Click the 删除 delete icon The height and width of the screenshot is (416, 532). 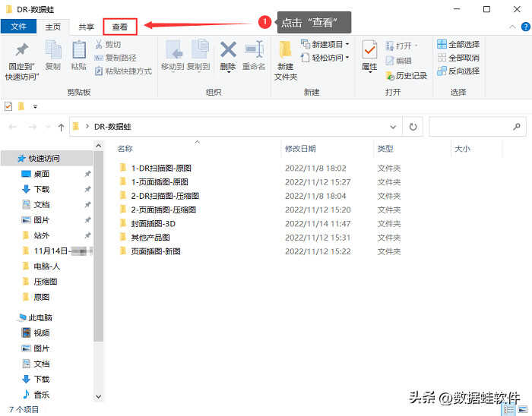tap(228, 50)
